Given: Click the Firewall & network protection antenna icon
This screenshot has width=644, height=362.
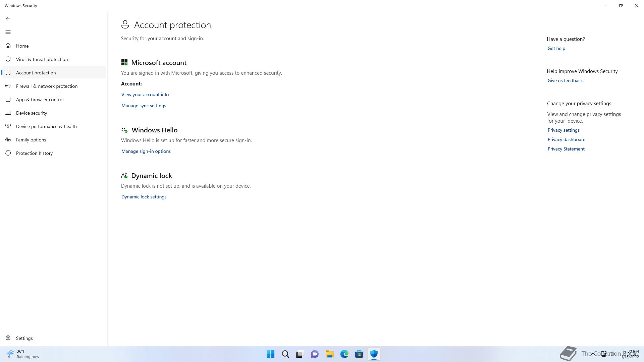Looking at the screenshot, I should point(8,86).
